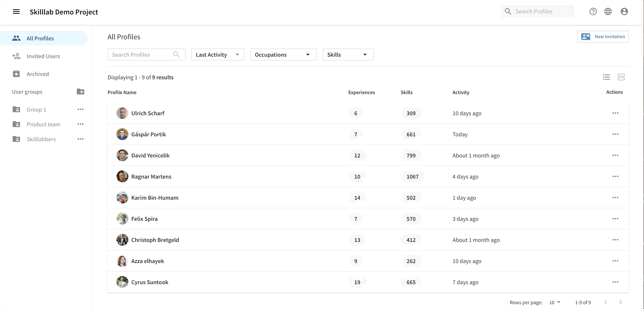The image size is (644, 309).
Task: Click the New Invitation button
Action: point(603,37)
